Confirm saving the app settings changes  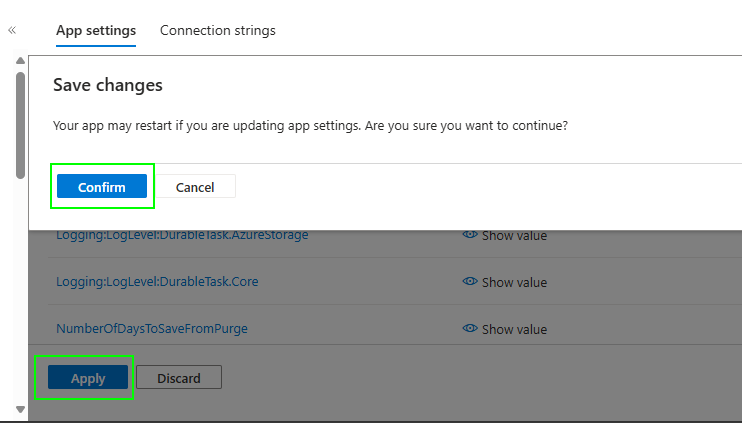click(x=102, y=187)
